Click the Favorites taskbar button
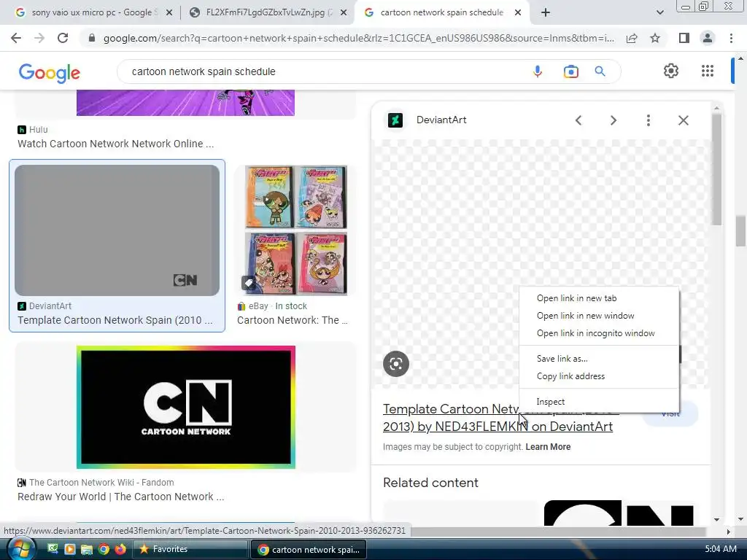 pos(190,549)
